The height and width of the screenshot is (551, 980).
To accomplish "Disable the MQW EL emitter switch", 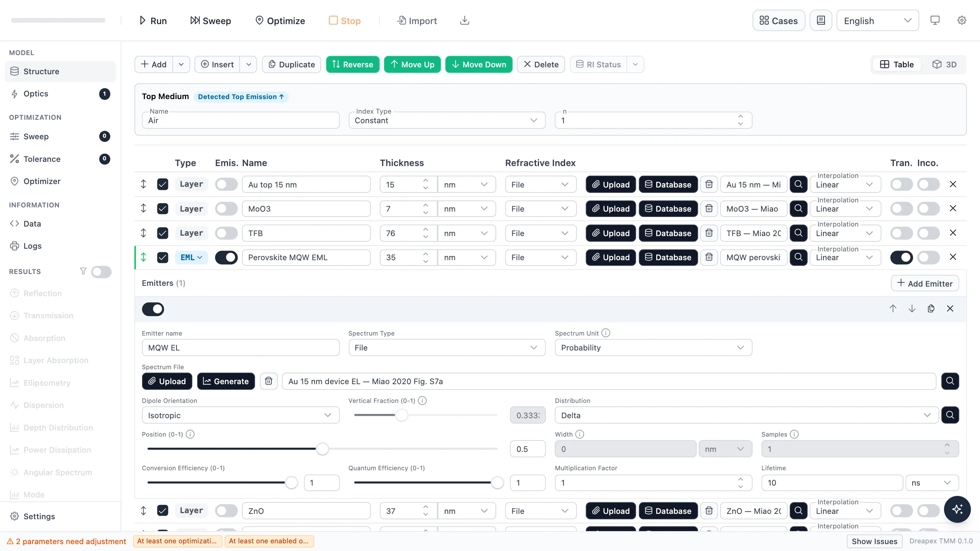I will [153, 309].
